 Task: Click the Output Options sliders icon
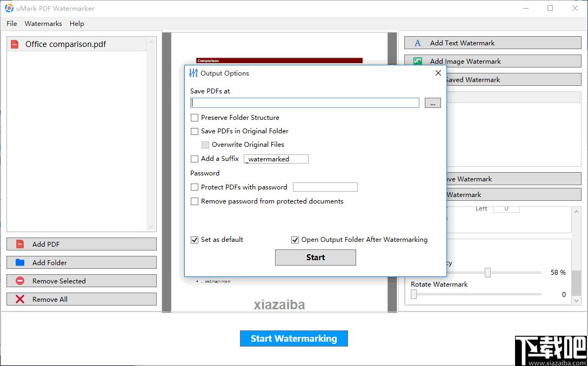(193, 73)
